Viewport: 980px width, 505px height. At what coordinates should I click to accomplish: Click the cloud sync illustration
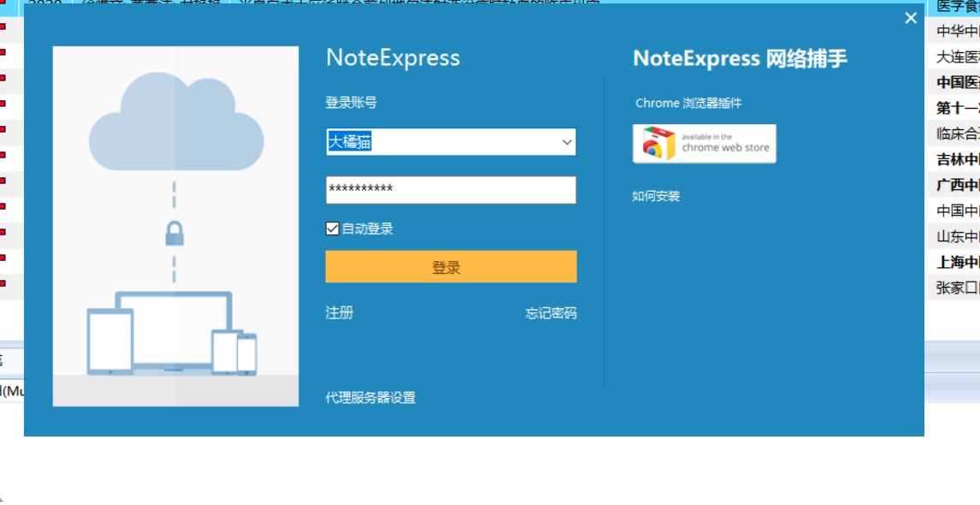pos(175,226)
